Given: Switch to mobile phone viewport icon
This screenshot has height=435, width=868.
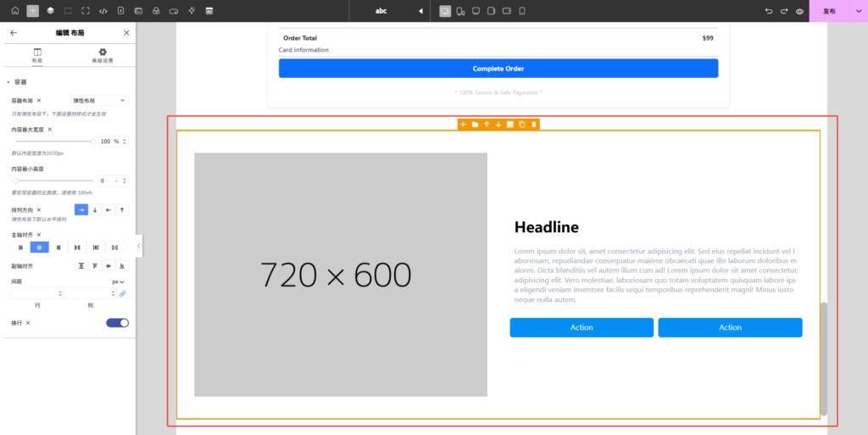Looking at the screenshot, I should pyautogui.click(x=522, y=11).
